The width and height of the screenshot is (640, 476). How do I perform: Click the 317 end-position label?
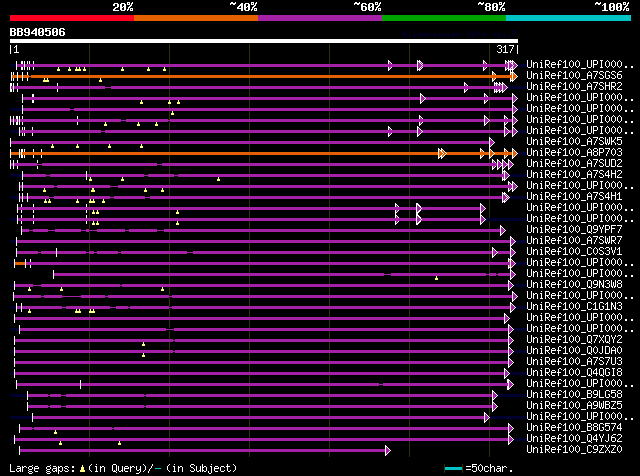[x=505, y=49]
